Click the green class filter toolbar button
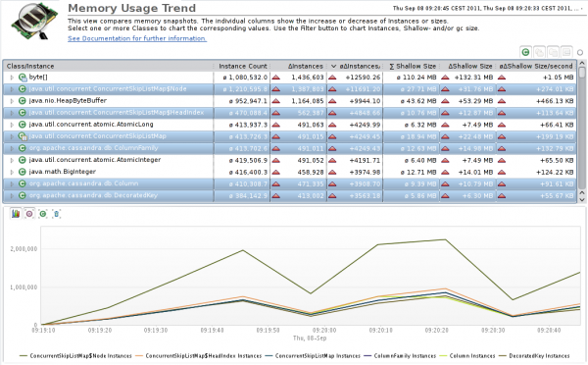 click(x=525, y=52)
